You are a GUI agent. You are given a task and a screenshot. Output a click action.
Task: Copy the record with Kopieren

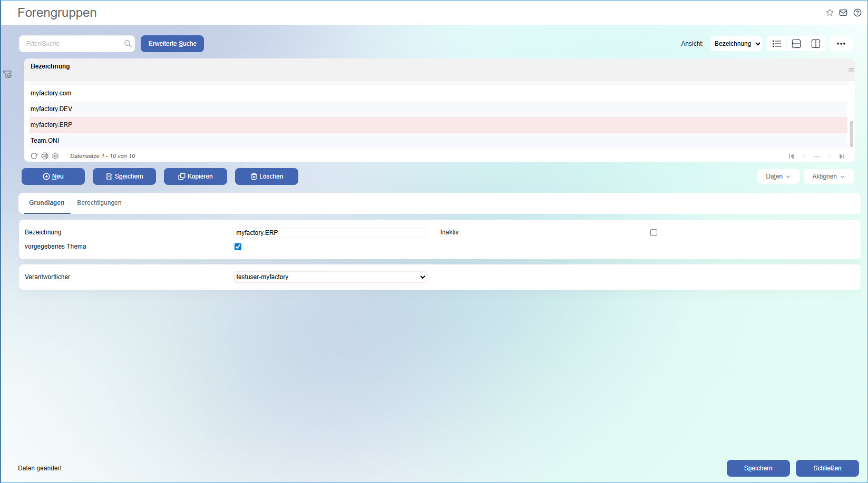[x=196, y=176]
